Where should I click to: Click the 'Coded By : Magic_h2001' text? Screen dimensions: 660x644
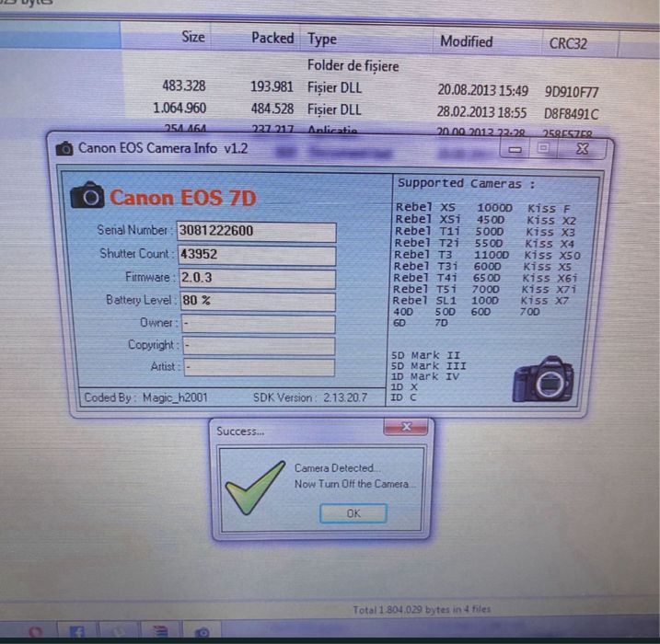click(x=145, y=397)
